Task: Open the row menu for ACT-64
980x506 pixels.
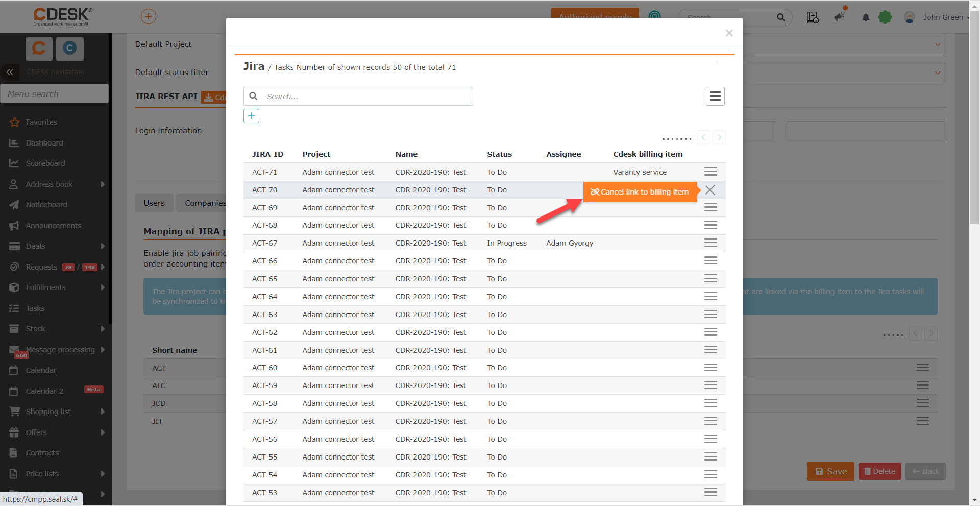Action: click(710, 297)
